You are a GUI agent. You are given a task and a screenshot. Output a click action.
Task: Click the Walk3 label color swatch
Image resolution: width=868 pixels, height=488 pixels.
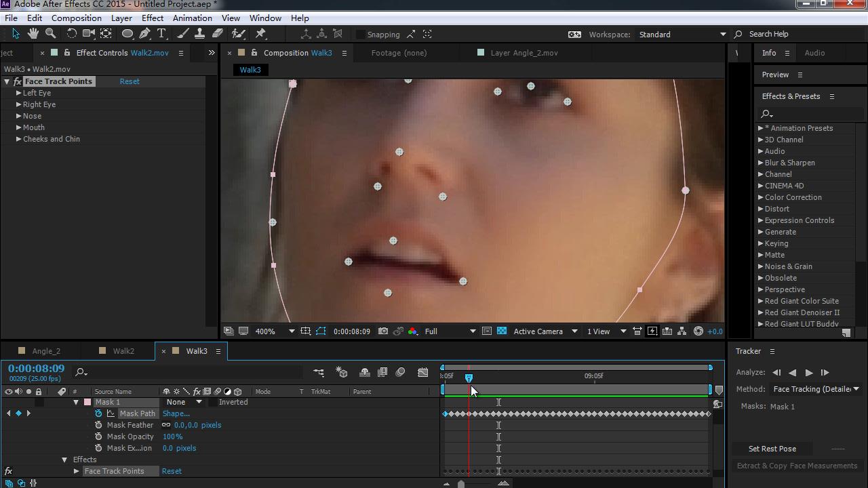point(176,351)
